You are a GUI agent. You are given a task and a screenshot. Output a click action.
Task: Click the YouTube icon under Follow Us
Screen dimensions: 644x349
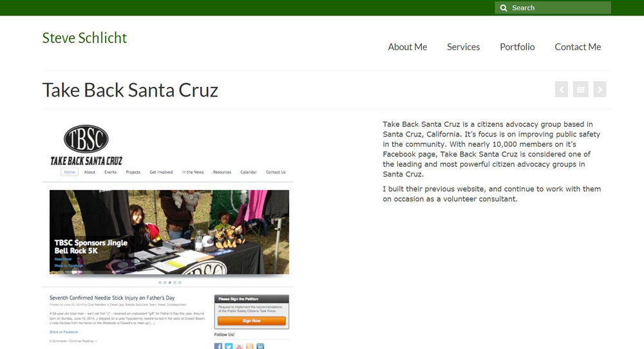[239, 346]
